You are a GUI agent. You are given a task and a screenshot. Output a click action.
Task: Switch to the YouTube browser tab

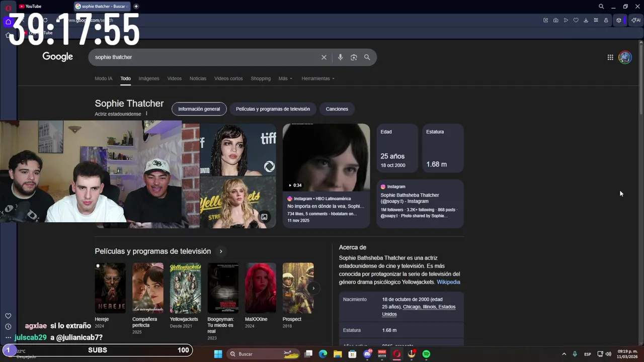pyautogui.click(x=31, y=7)
